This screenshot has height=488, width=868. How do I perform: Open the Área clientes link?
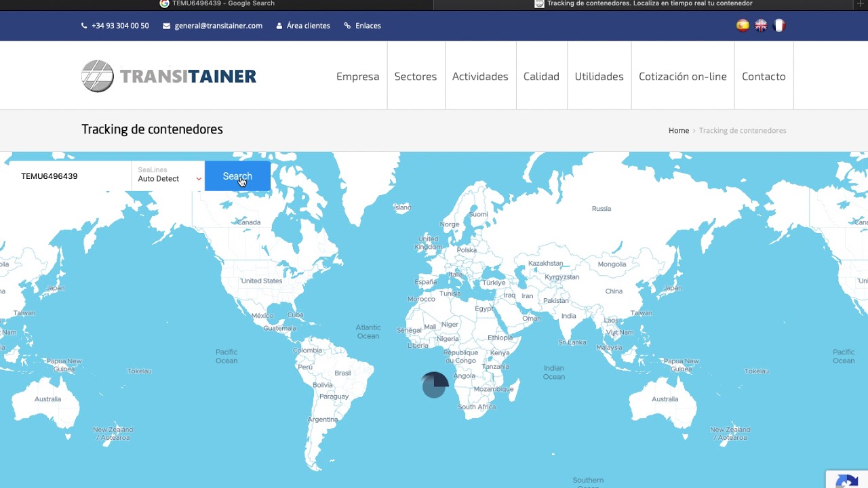pos(309,26)
